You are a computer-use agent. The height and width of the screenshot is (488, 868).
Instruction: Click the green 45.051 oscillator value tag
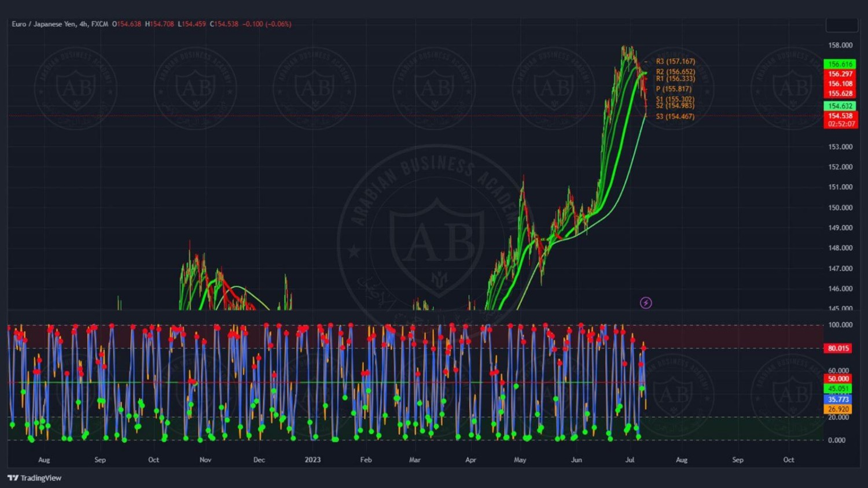pos(838,389)
